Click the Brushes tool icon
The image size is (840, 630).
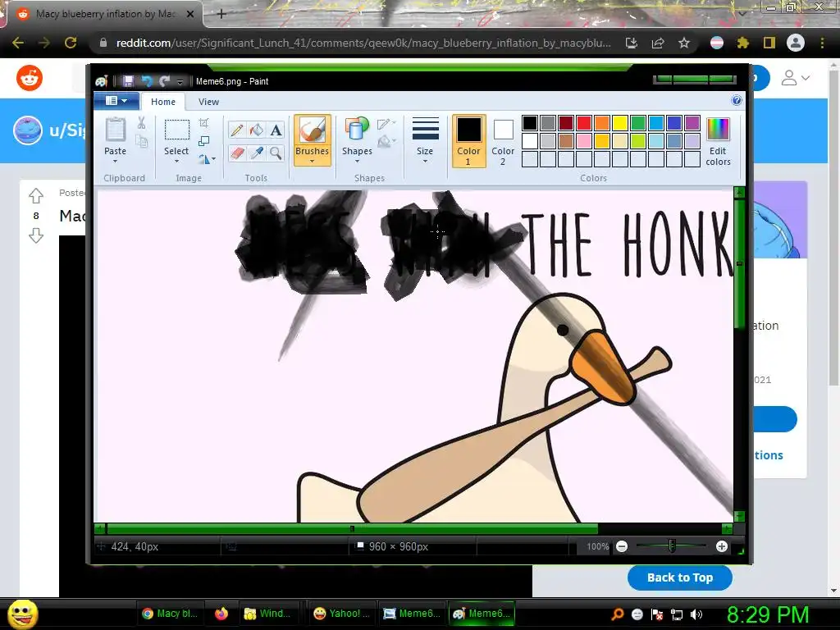312,130
